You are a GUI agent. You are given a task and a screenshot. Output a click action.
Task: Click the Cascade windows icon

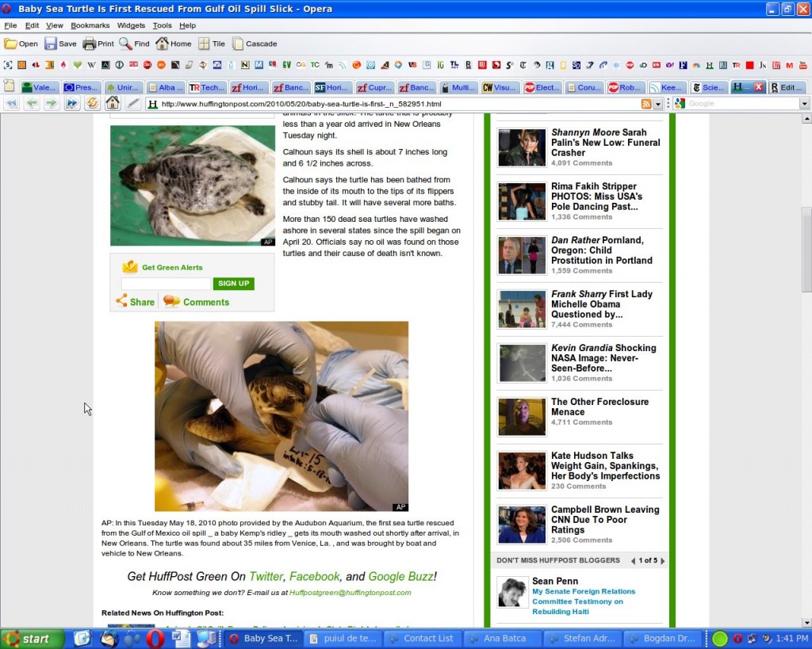click(x=238, y=44)
